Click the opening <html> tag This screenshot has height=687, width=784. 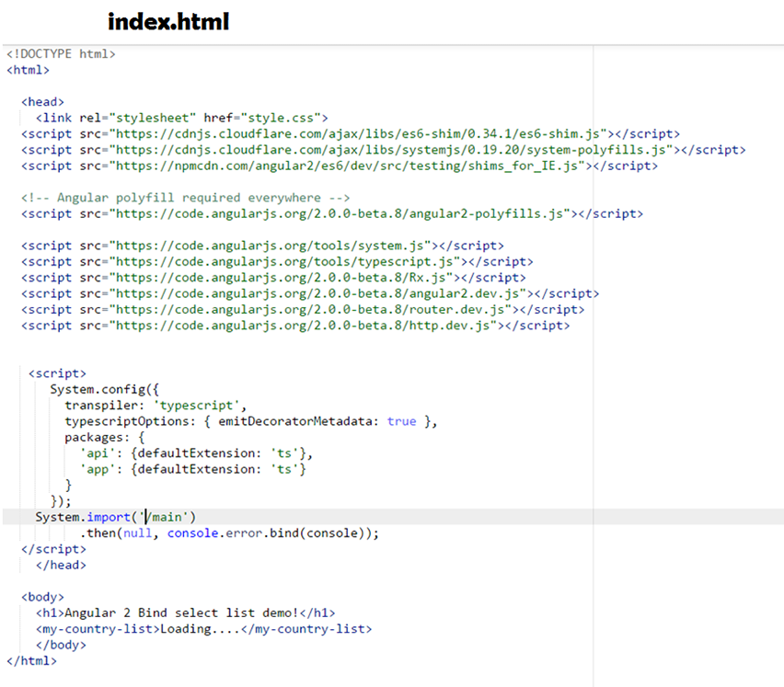click(28, 70)
